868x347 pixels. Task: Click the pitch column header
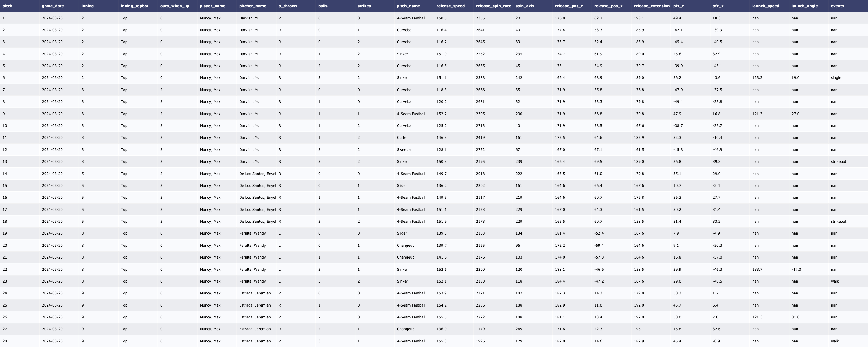[x=8, y=6]
